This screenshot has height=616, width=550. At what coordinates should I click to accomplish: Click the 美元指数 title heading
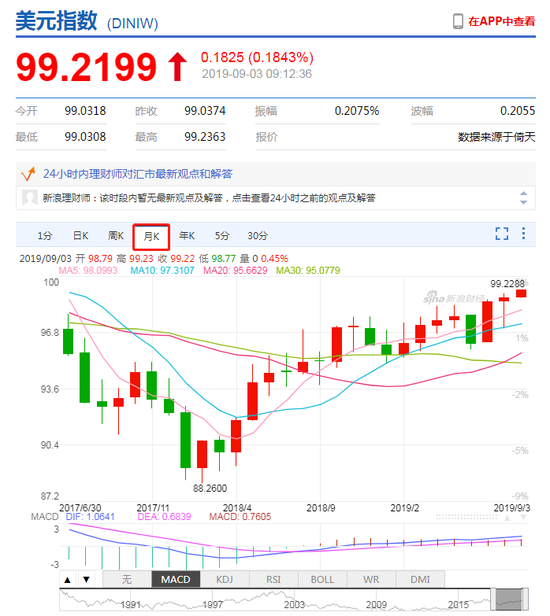(x=56, y=20)
